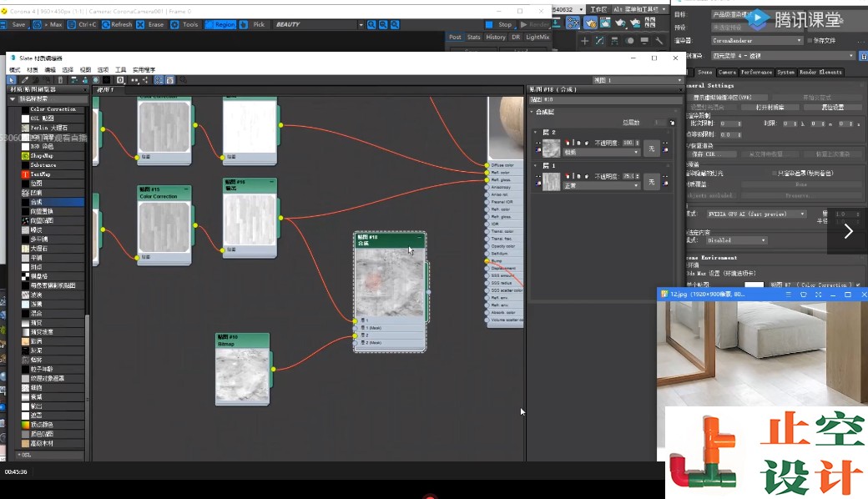Open 工具 menu in Slate editor
The height and width of the screenshot is (499, 868).
tap(121, 70)
